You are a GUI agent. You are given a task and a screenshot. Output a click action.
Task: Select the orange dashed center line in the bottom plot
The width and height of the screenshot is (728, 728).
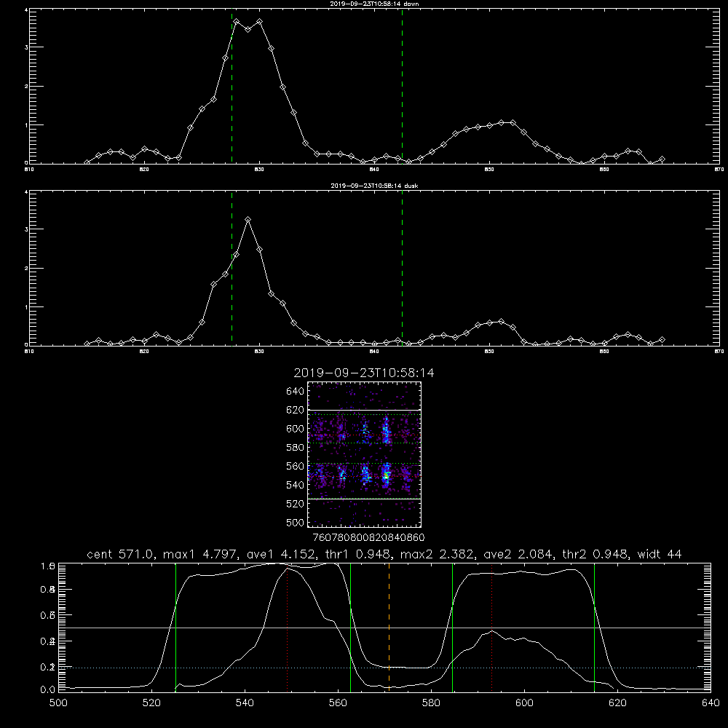coord(389,627)
